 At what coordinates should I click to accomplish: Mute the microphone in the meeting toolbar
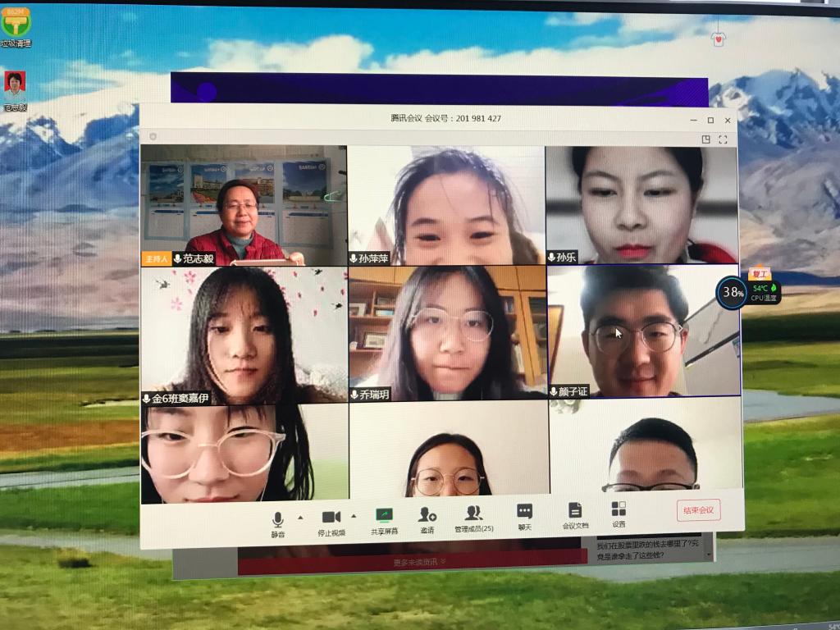coord(278,519)
